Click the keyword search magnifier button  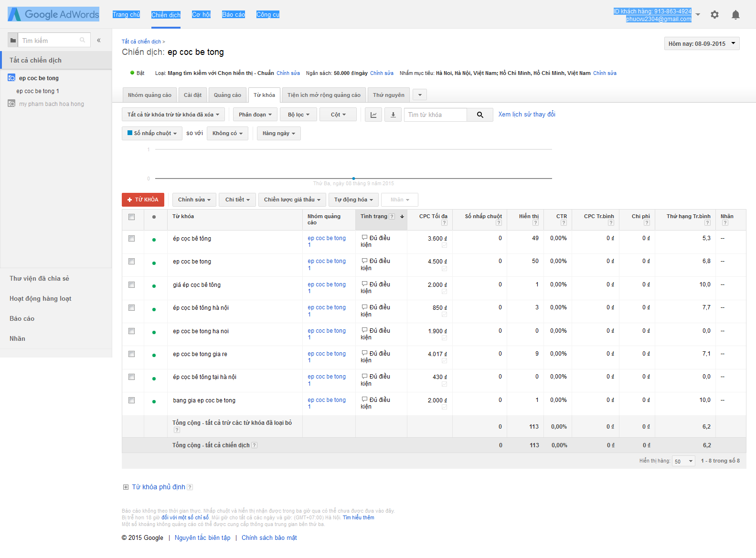click(480, 115)
